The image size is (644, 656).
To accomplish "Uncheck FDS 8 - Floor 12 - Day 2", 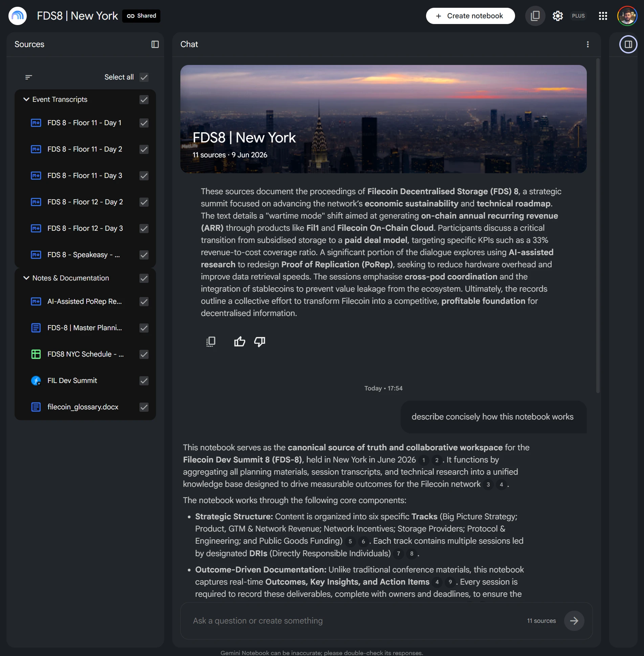I will [x=144, y=202].
